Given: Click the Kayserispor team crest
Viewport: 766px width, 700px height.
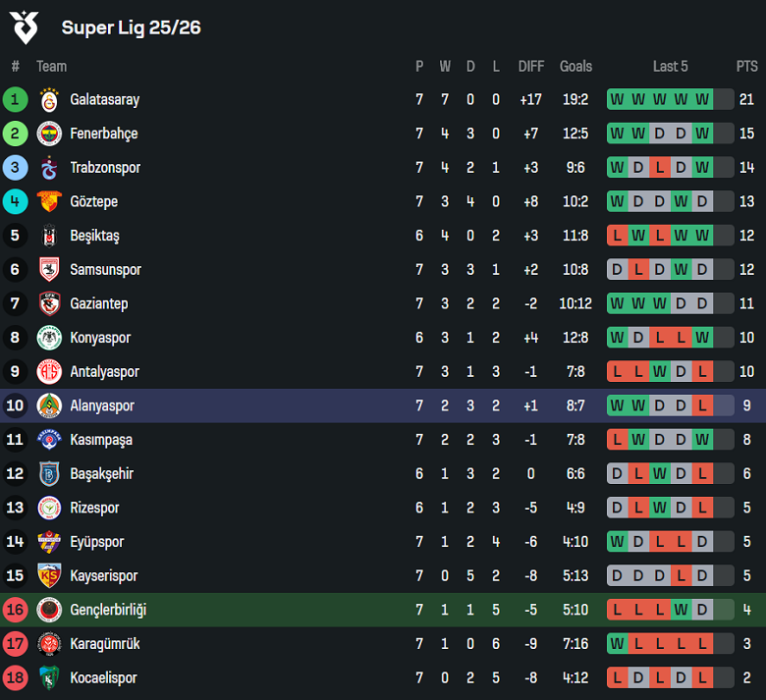Looking at the screenshot, I should click(49, 575).
